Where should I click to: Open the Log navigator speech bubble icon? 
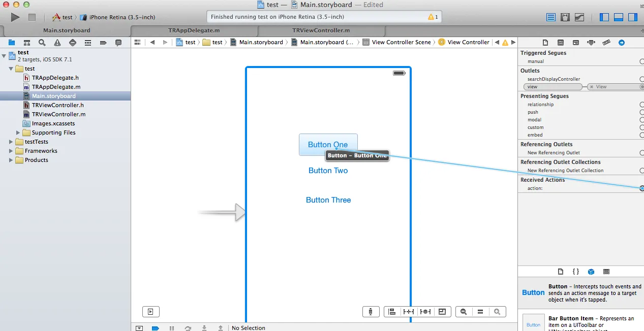coord(118,43)
